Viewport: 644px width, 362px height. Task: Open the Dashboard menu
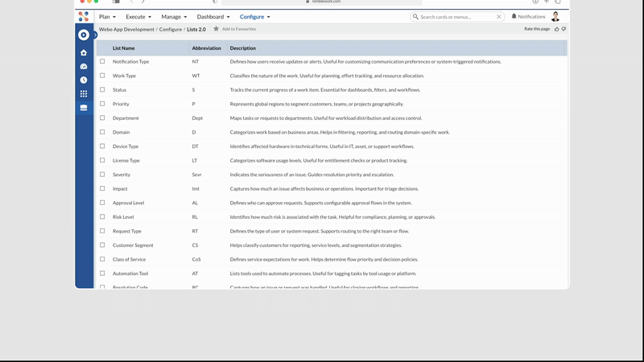(213, 17)
